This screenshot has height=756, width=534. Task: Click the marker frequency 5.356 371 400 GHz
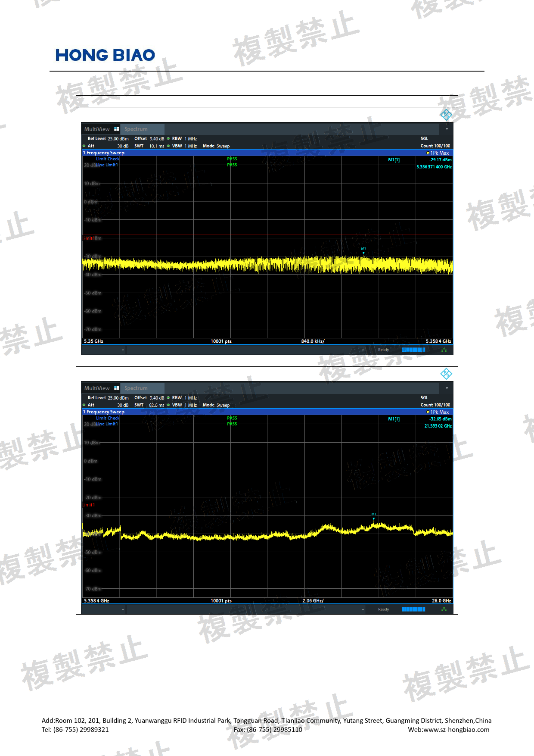434,167
